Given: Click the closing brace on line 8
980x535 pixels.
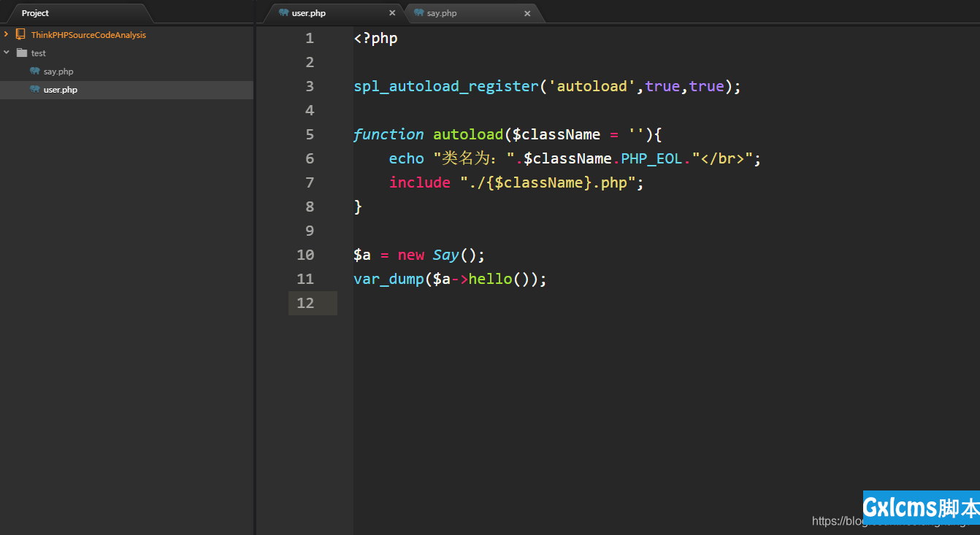Looking at the screenshot, I should point(358,207).
